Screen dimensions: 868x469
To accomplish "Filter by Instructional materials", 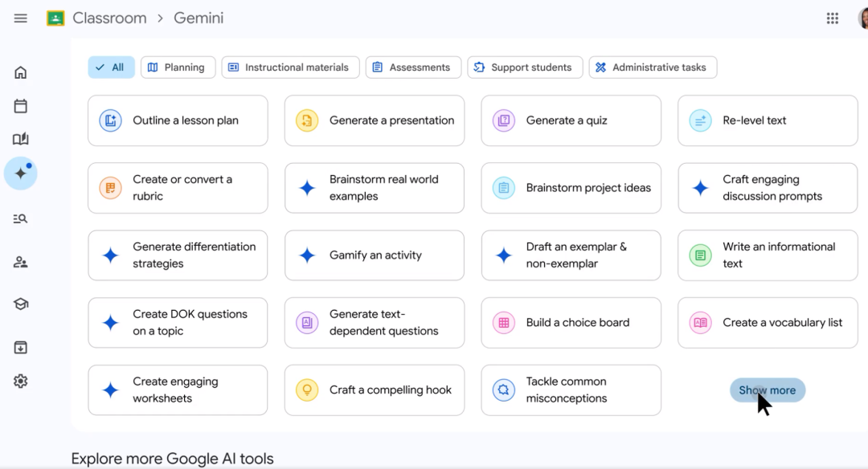I will (x=291, y=67).
